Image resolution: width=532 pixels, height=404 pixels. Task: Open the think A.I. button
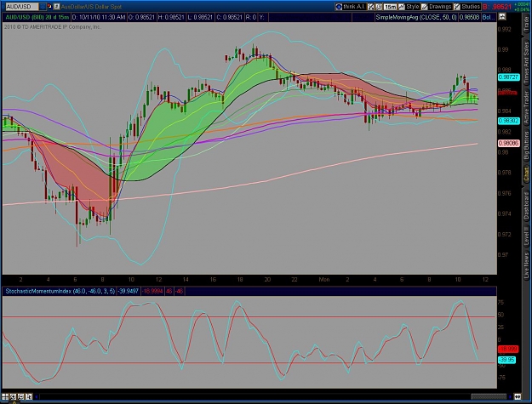coord(351,7)
